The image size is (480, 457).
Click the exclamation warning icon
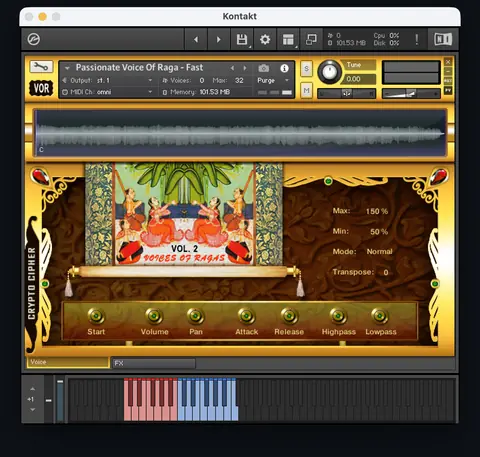[417, 39]
